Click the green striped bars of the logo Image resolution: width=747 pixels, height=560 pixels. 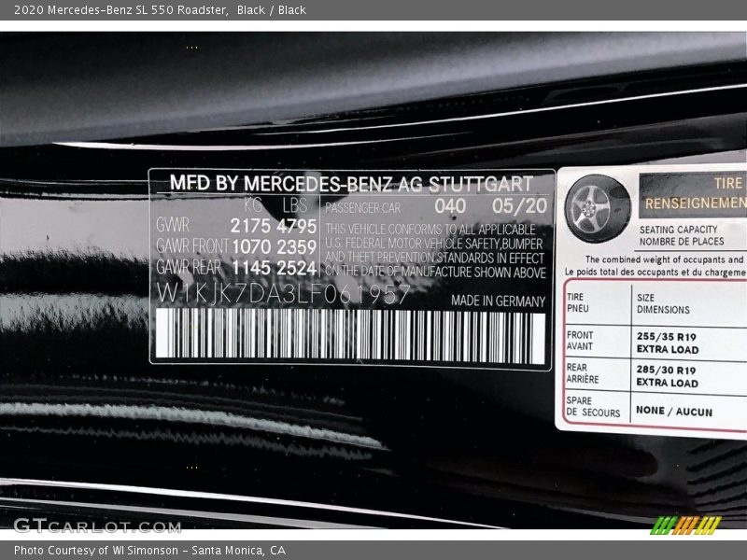point(663,524)
